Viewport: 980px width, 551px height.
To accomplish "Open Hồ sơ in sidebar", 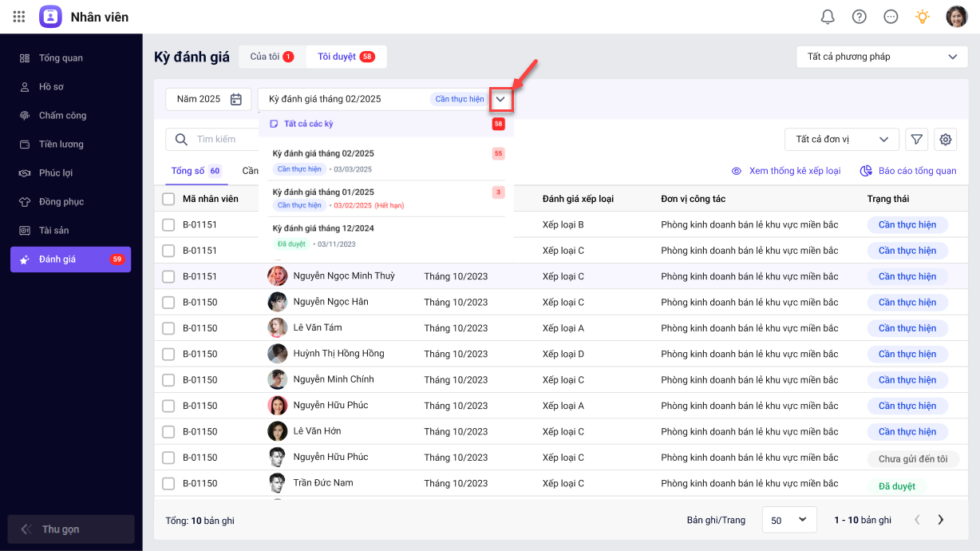I will coord(70,87).
